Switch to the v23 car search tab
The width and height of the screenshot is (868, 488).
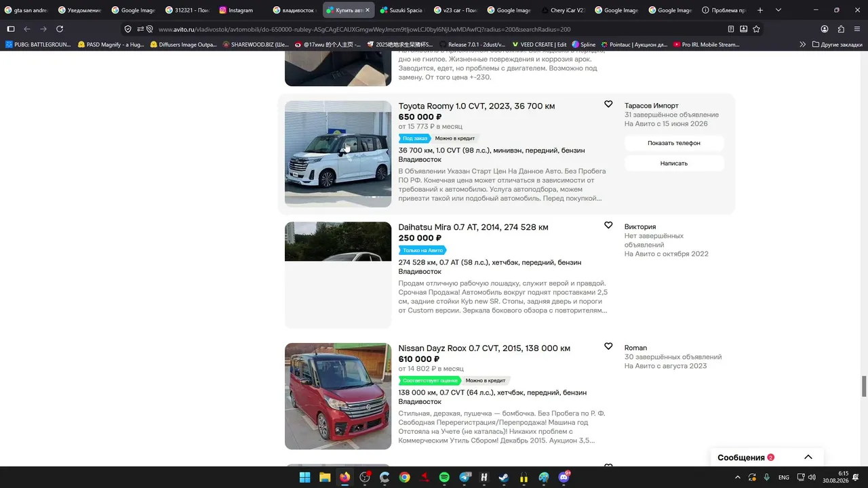[455, 10]
